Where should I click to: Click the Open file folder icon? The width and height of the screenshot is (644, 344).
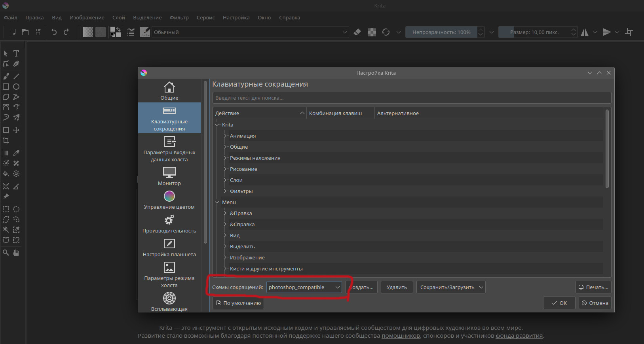pos(25,32)
